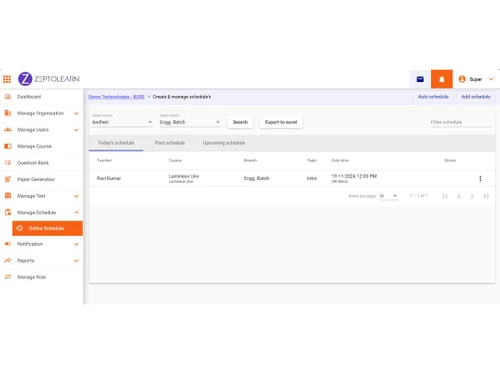Open the apps grid menu icon
The width and height of the screenshot is (500, 375).
(7, 79)
